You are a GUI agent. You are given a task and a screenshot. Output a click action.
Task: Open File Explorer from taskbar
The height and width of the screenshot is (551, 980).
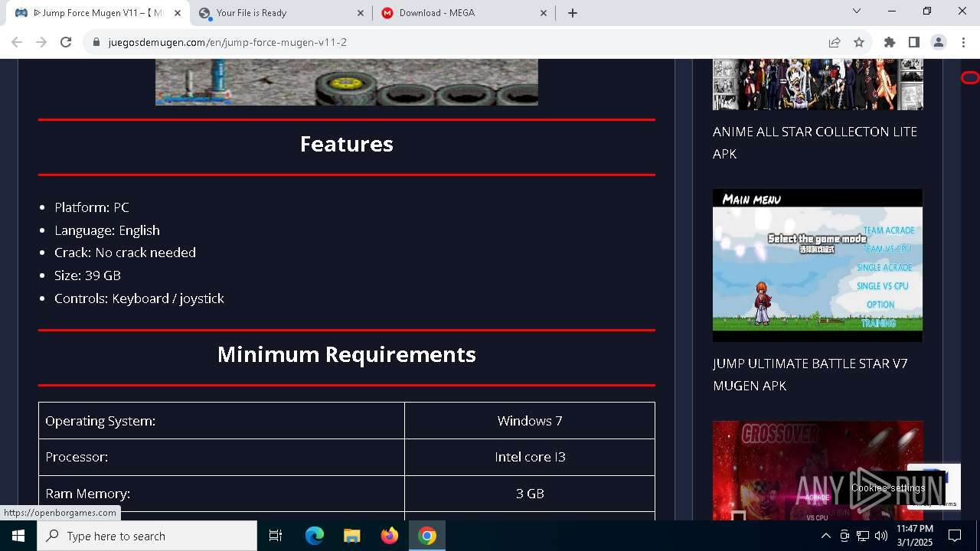351,536
